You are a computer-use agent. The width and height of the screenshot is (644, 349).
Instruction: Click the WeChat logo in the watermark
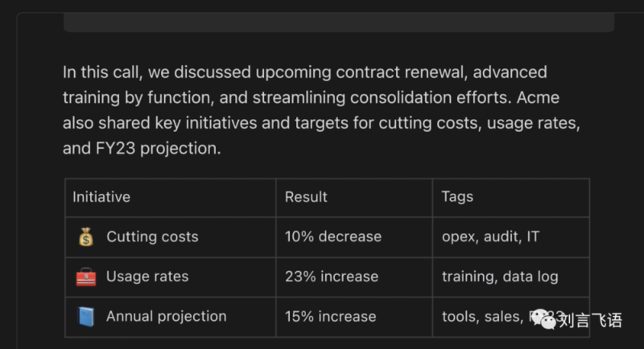point(547,322)
